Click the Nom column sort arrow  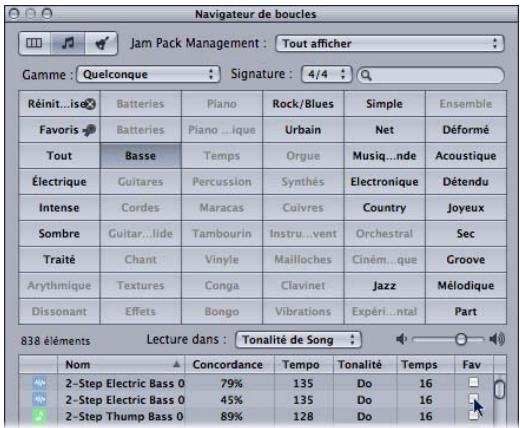177,364
